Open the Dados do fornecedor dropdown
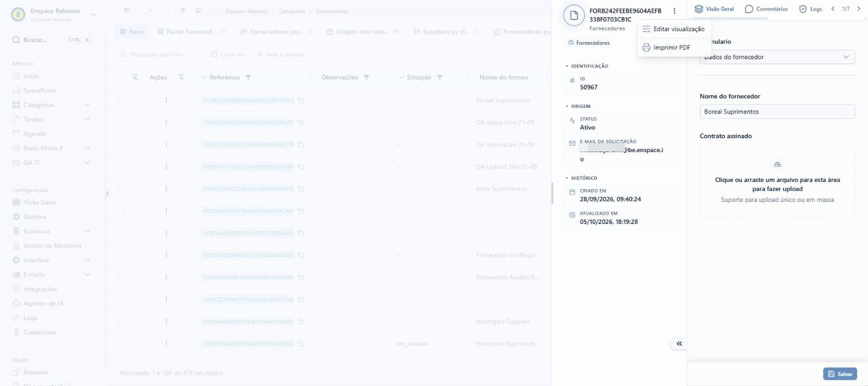The width and height of the screenshot is (868, 386). [x=777, y=57]
